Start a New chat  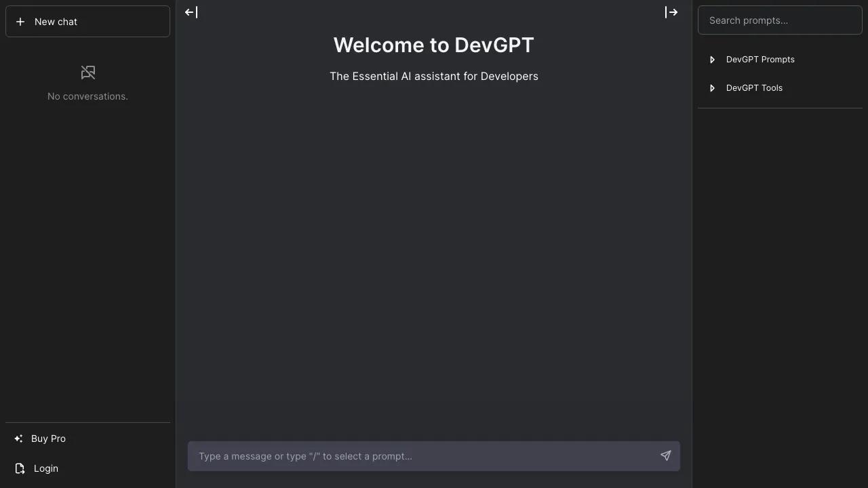click(x=87, y=22)
